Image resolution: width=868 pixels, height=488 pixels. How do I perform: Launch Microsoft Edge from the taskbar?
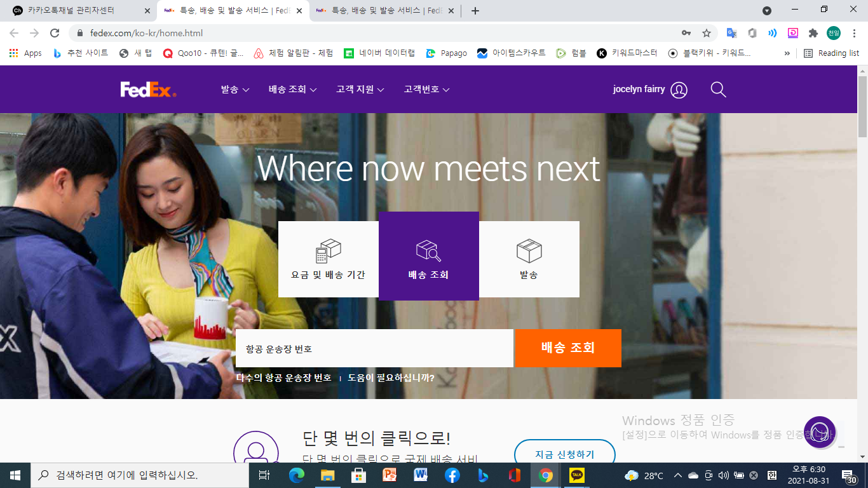(297, 475)
